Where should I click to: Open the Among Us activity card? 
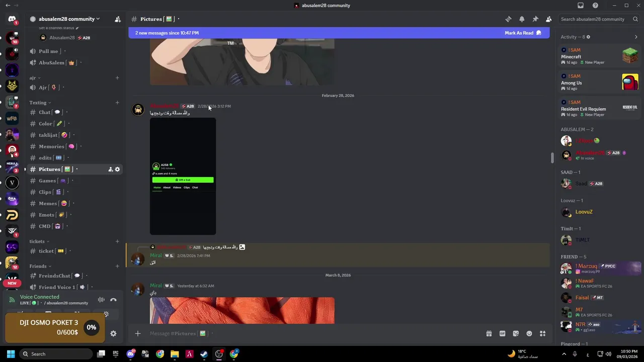pos(600,82)
